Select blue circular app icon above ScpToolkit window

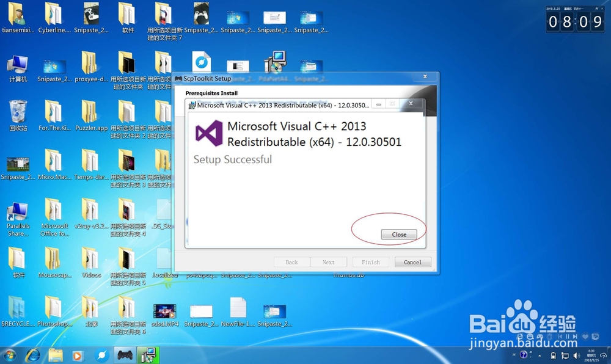pos(201,61)
